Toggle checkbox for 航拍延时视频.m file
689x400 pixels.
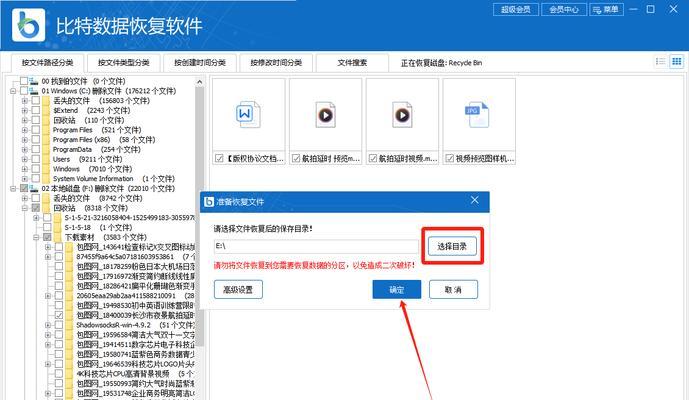point(373,158)
